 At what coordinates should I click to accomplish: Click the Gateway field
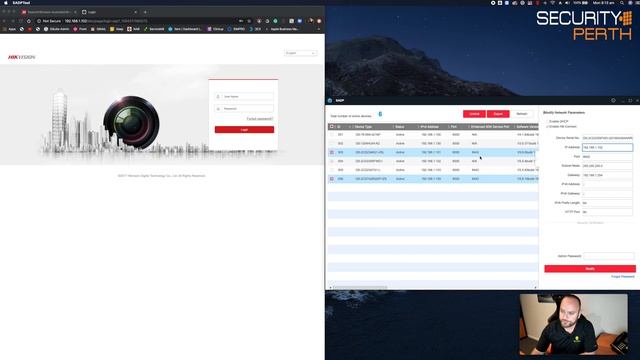click(x=607, y=175)
